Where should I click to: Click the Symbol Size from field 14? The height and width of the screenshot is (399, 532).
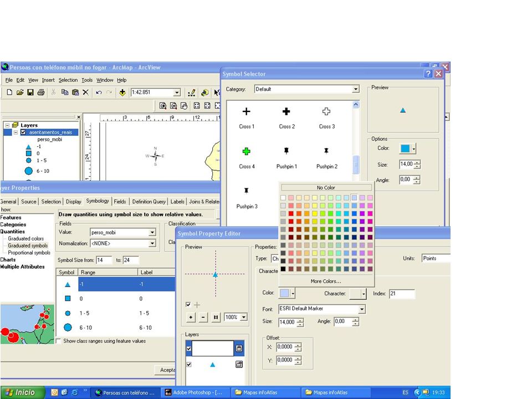click(x=104, y=260)
